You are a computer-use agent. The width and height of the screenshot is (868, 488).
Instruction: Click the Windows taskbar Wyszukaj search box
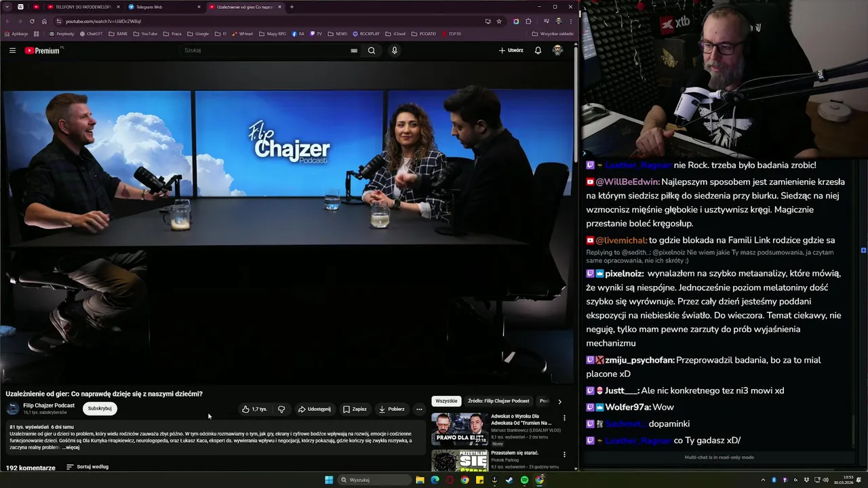(x=375, y=480)
